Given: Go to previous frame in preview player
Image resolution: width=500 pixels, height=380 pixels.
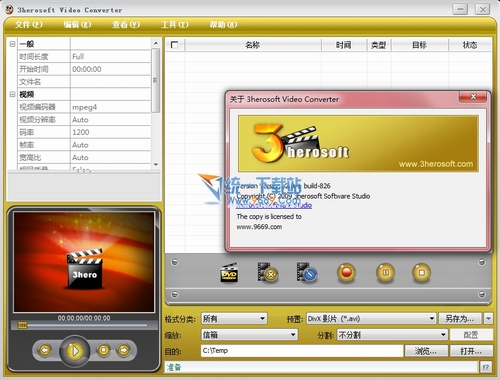Looking at the screenshot, I should point(45,350).
